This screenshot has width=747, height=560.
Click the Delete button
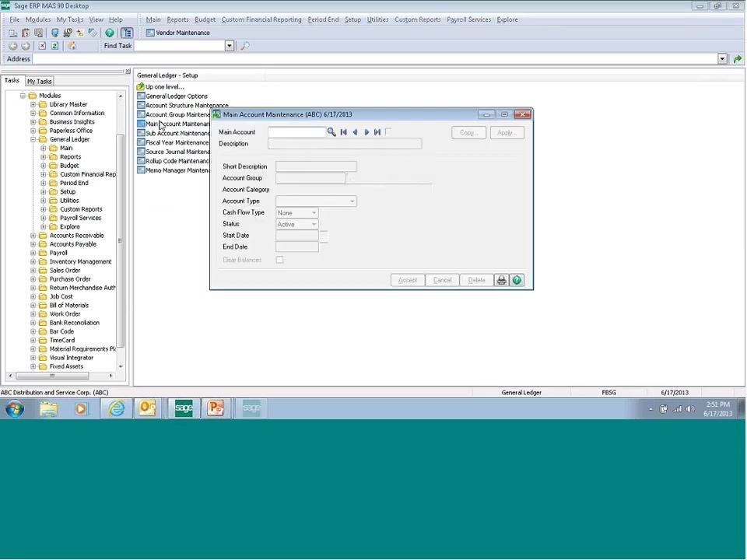point(476,280)
